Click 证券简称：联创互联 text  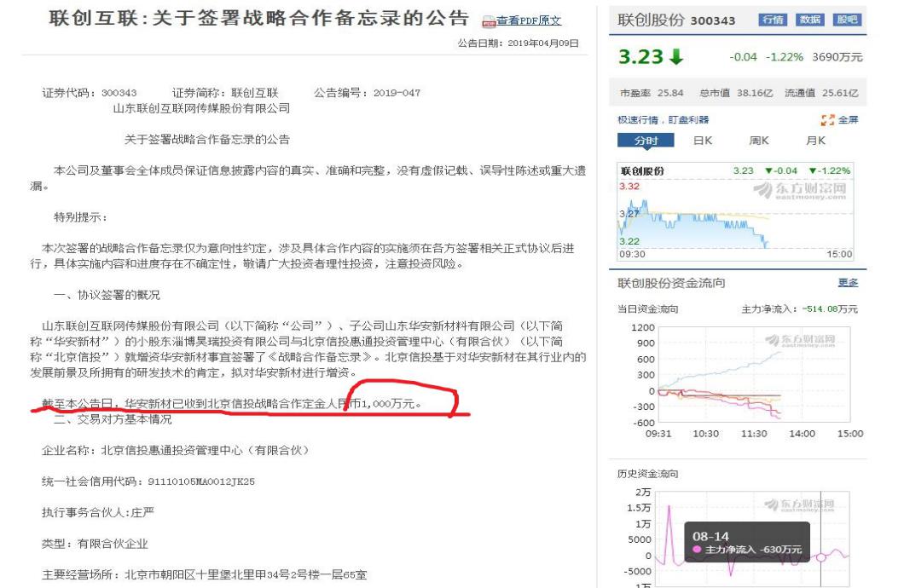tap(225, 93)
